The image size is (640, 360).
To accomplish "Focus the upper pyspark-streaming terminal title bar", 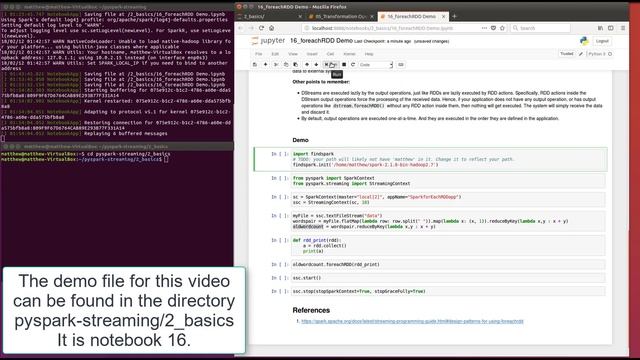I will pos(117,7).
